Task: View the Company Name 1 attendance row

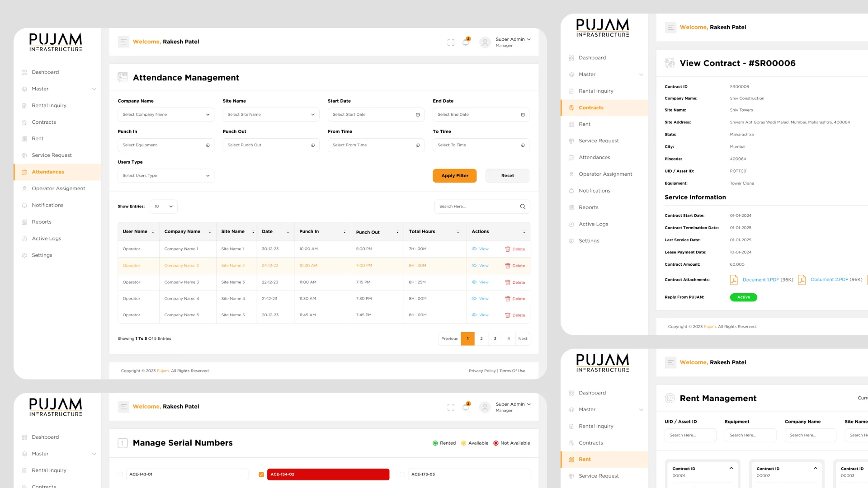Action: pos(480,249)
